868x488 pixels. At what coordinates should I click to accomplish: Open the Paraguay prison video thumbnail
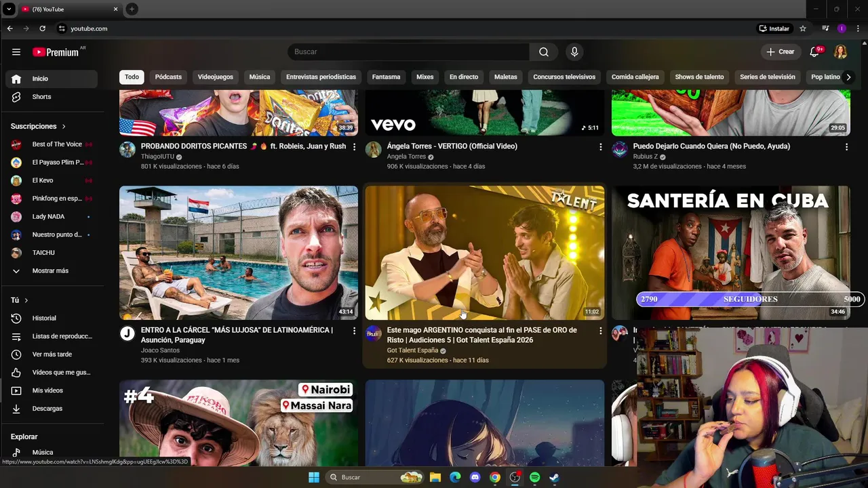[x=239, y=253]
